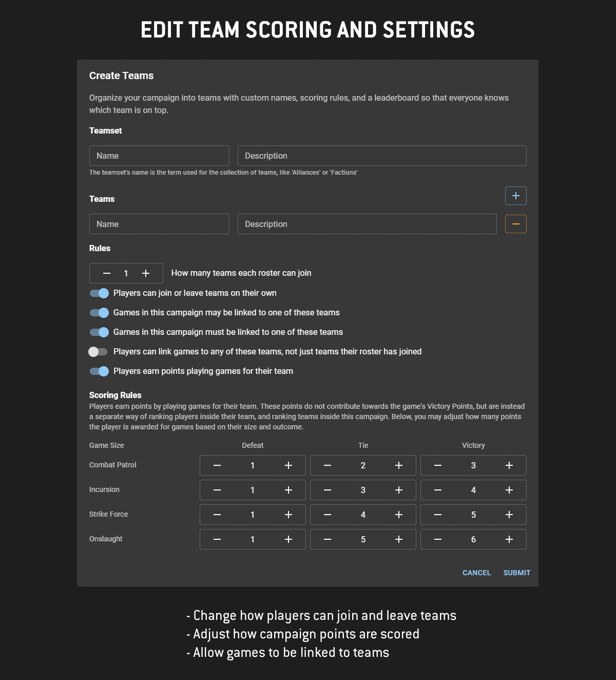Cancel the Create Teams dialog
Screen dimensions: 616x680
point(476,573)
